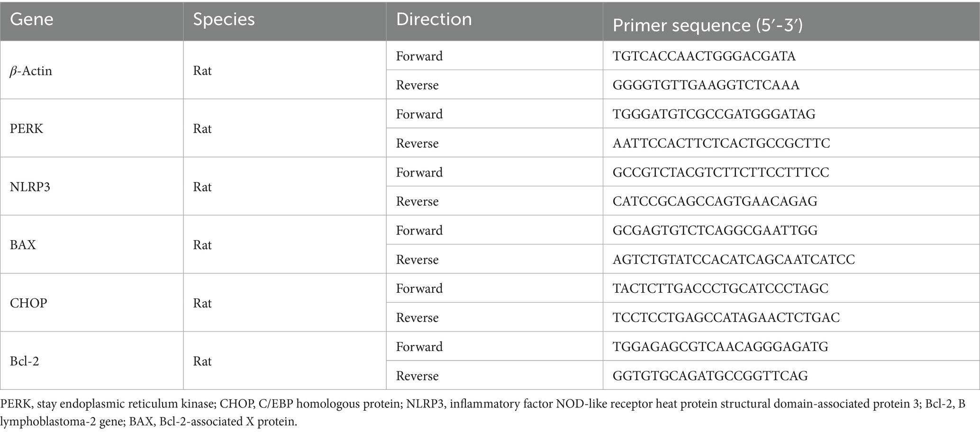Click the Primer sequence (5′-3′) header
The image size is (980, 432).
[707, 25]
